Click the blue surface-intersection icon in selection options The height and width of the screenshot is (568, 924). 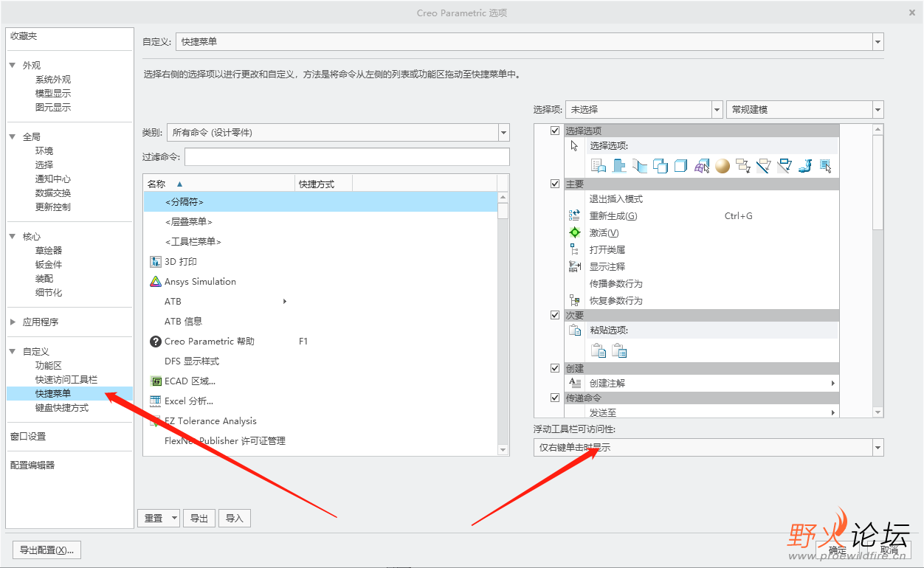coord(640,166)
